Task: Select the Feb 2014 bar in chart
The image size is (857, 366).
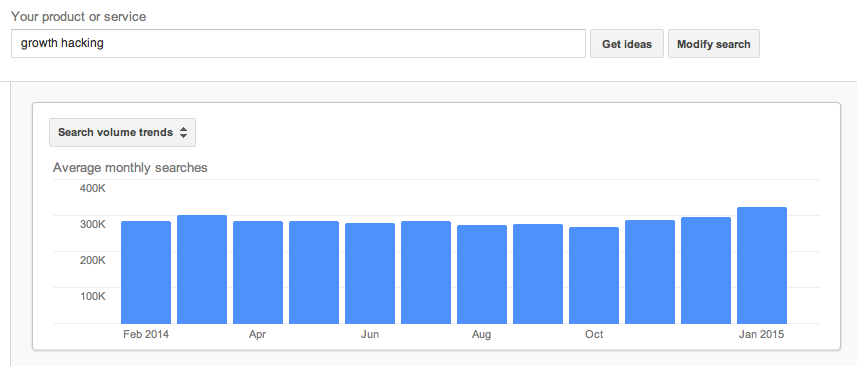Action: pyautogui.click(x=146, y=272)
